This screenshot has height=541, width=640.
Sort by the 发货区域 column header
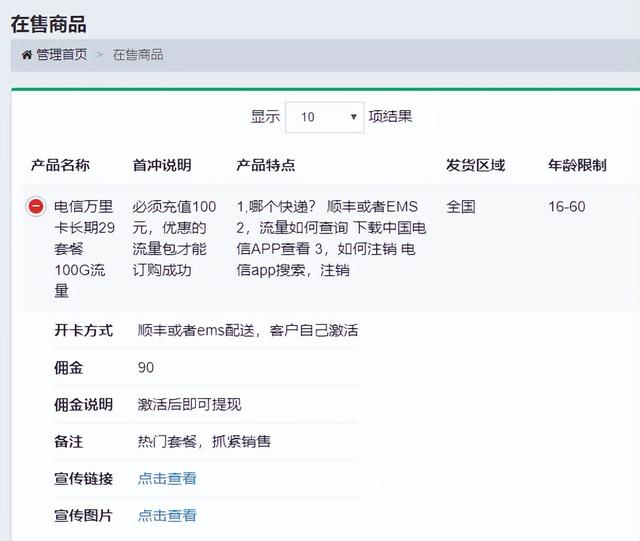click(x=475, y=165)
